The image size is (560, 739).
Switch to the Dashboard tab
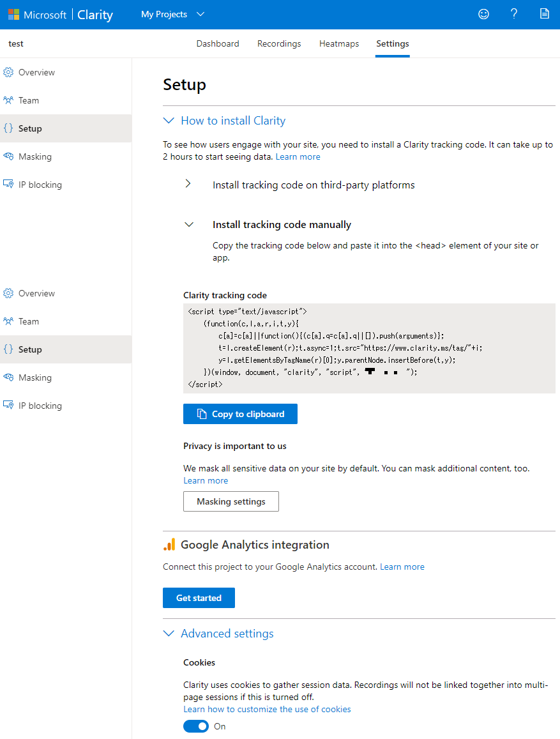click(218, 43)
